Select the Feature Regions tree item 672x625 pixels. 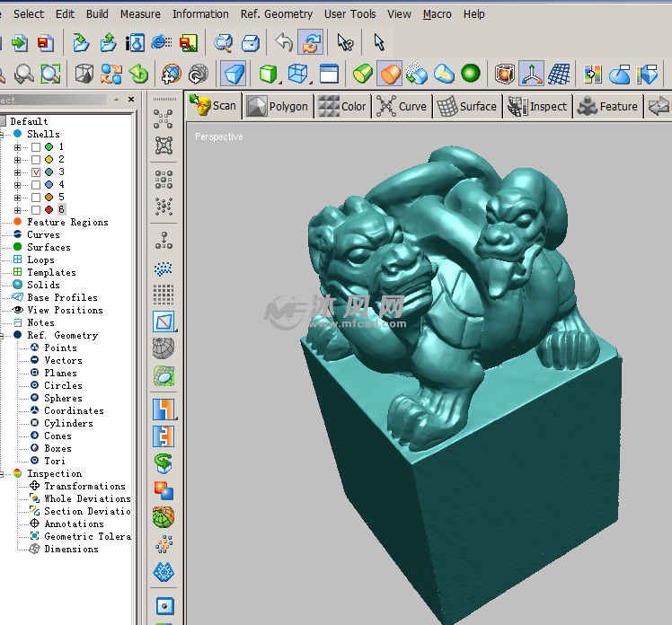[67, 222]
